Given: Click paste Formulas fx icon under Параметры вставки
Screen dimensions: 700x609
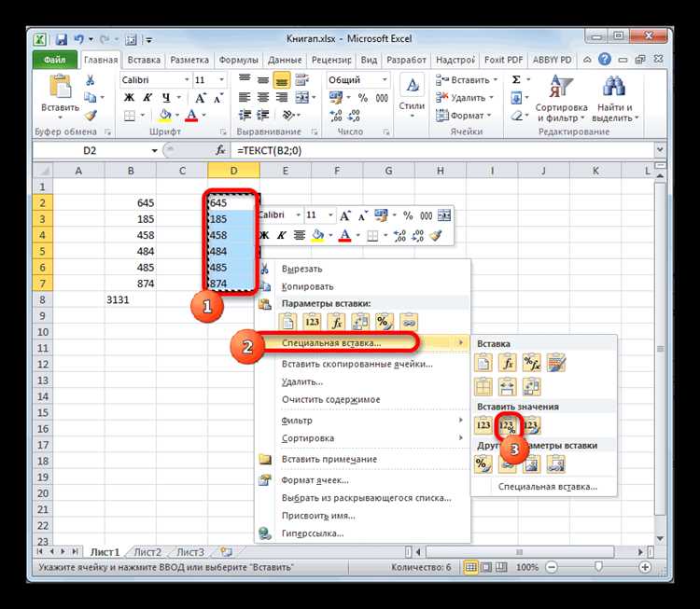Looking at the screenshot, I should pos(336,322).
